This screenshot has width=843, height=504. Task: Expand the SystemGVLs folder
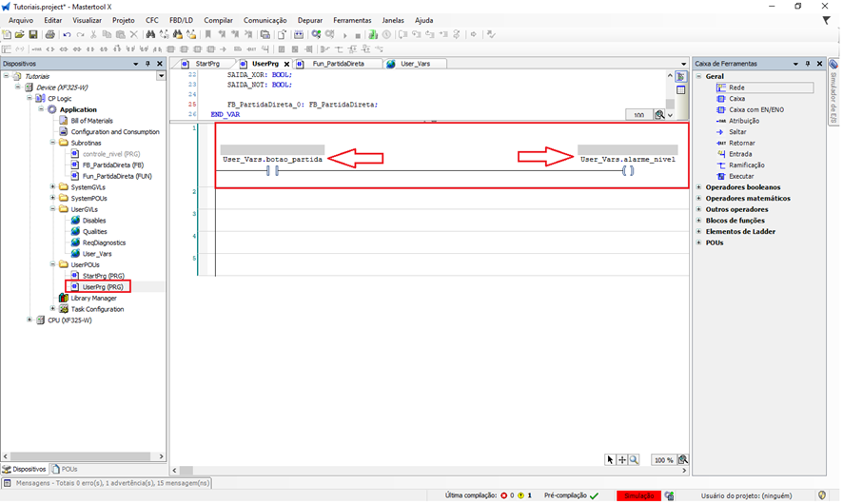coord(51,187)
